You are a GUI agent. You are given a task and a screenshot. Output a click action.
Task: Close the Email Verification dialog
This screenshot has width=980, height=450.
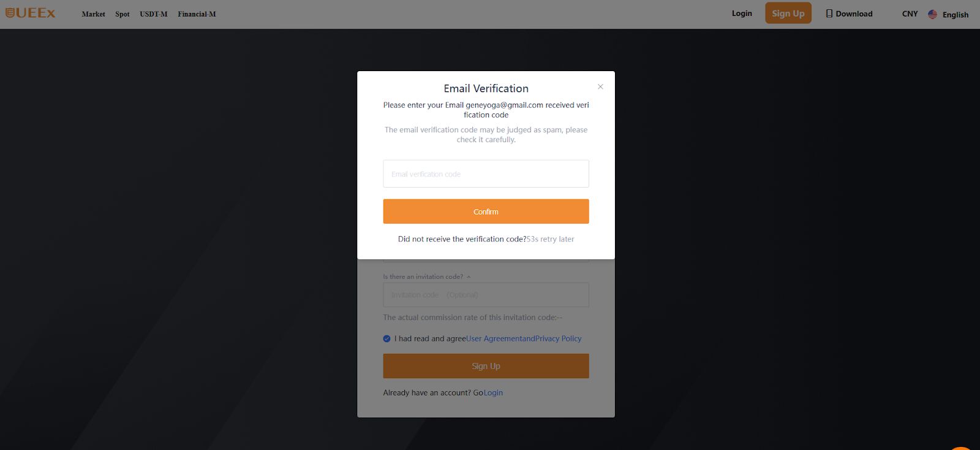[600, 87]
